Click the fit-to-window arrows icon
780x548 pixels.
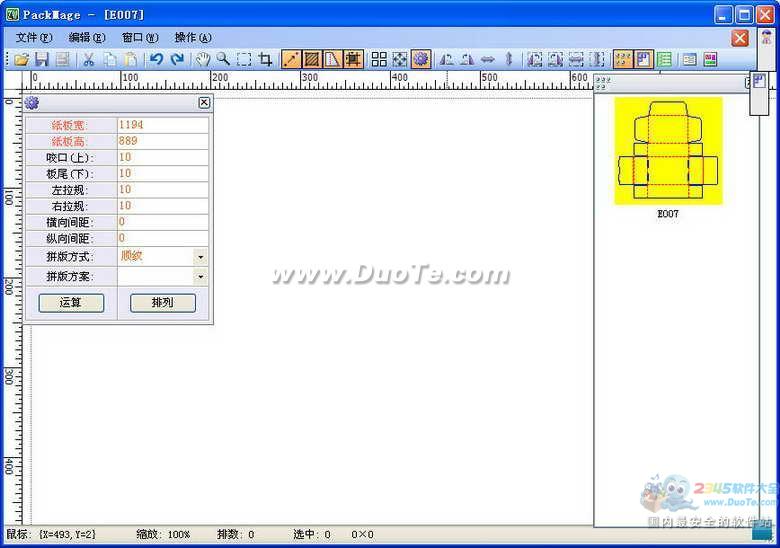tap(400, 60)
